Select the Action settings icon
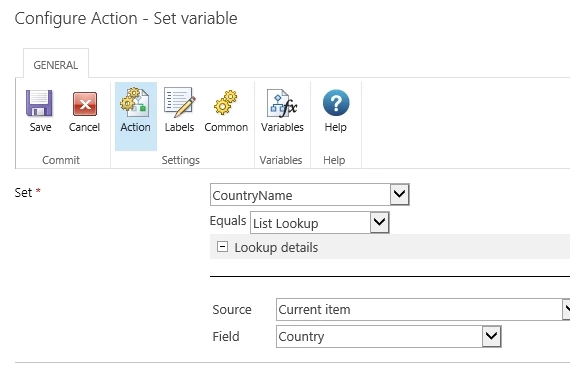This screenshot has height=368, width=570. click(x=135, y=102)
